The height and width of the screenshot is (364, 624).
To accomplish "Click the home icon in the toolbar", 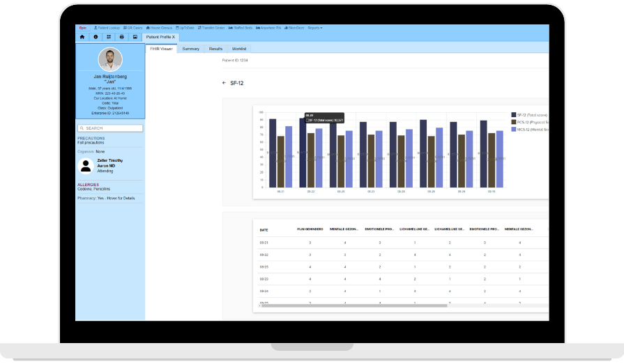I will pos(82,36).
